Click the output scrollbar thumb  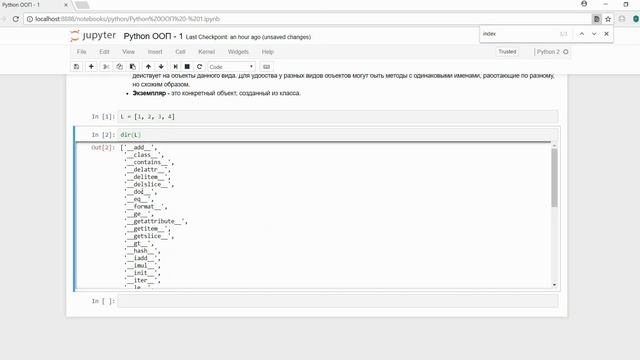coord(554,178)
